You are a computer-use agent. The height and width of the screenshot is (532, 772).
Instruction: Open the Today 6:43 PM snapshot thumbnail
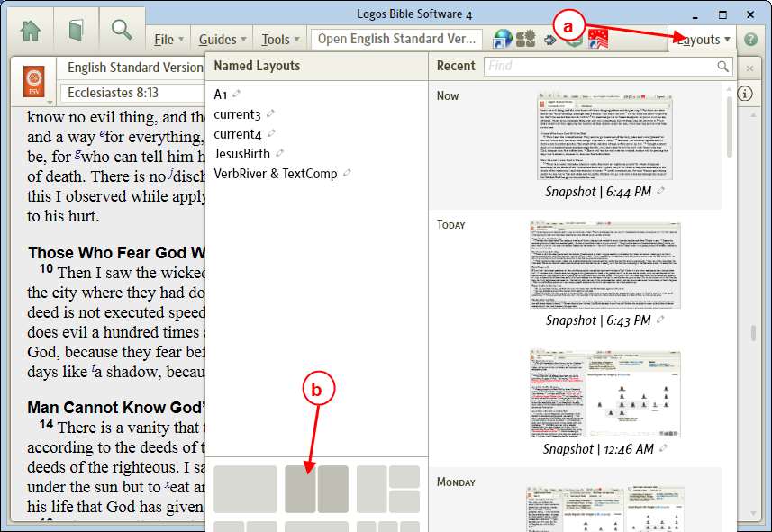(605, 265)
